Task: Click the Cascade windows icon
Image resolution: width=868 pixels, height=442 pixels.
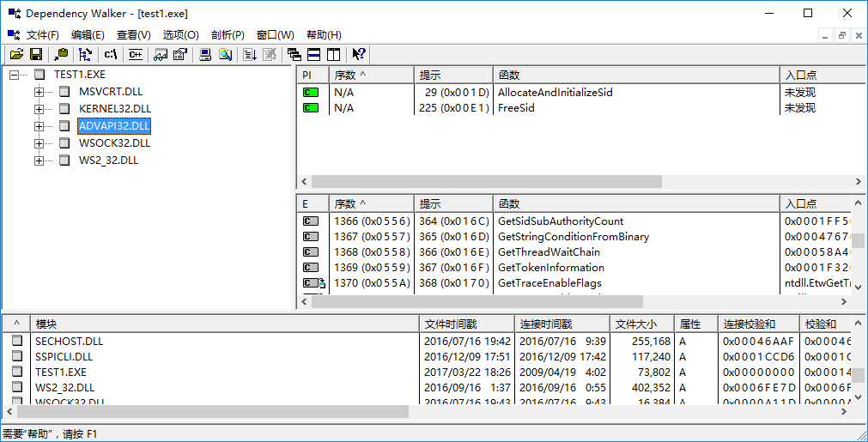Action: tap(294, 54)
